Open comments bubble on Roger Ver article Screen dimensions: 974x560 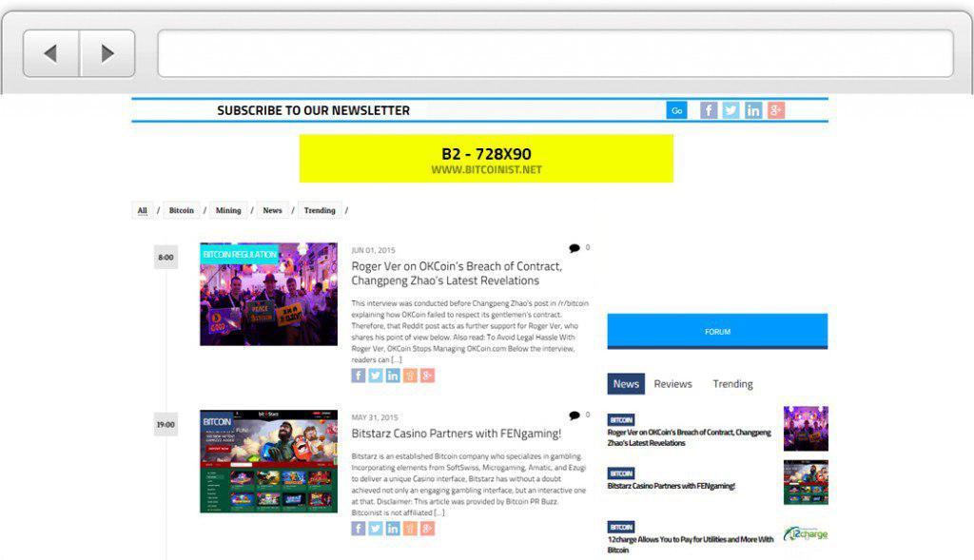(575, 248)
